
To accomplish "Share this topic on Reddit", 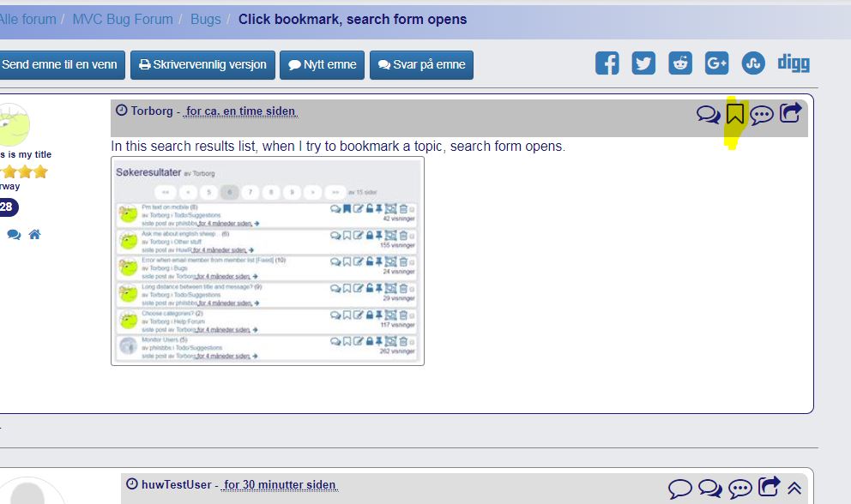I will (680, 63).
